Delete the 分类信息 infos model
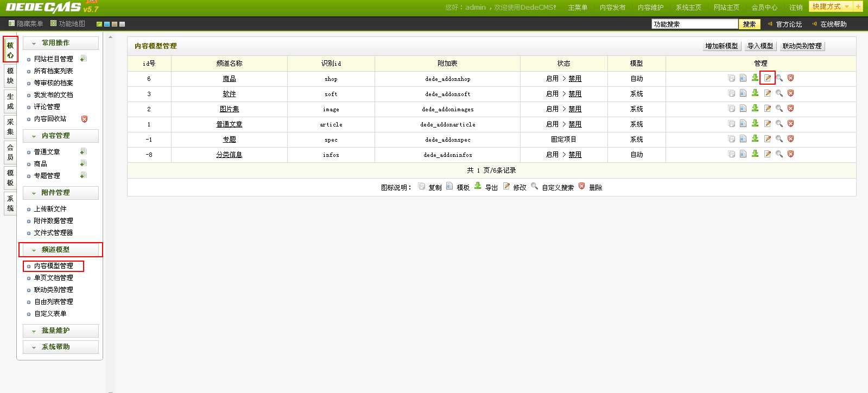868x393 pixels. click(790, 154)
